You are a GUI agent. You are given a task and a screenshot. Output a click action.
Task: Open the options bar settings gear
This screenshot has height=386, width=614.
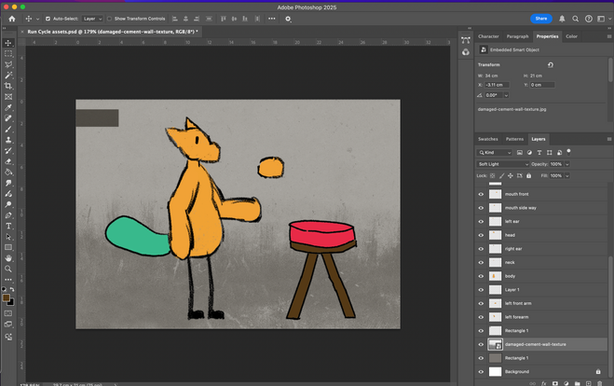(288, 19)
